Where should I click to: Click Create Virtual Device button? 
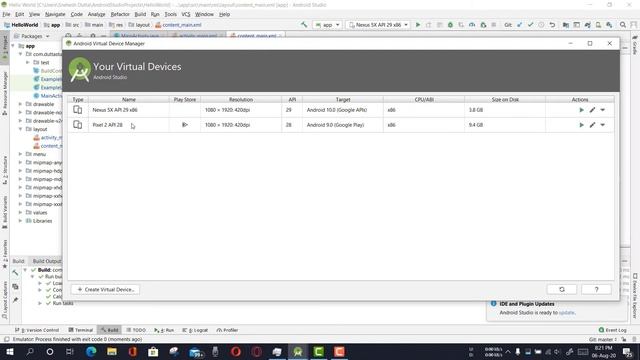(105, 289)
